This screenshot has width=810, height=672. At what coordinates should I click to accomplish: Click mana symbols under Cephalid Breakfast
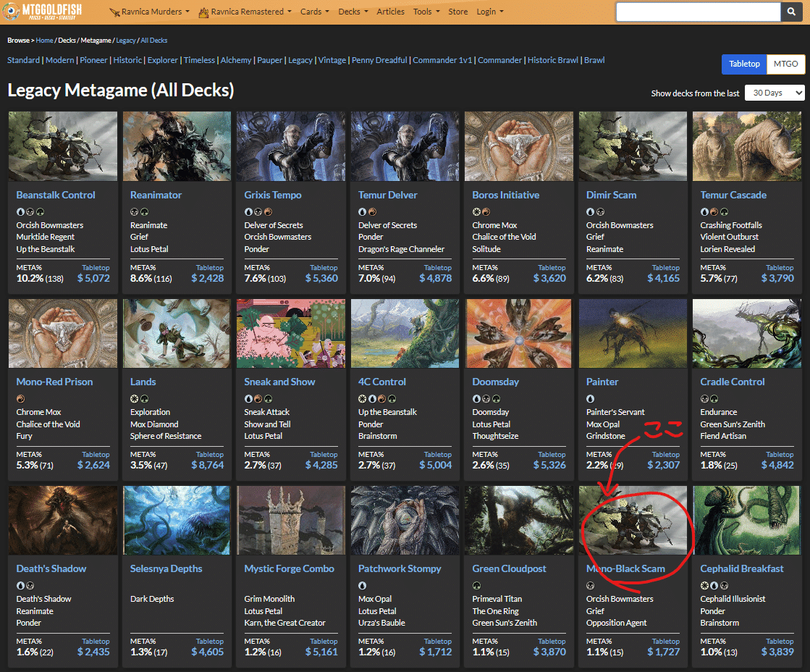click(714, 586)
